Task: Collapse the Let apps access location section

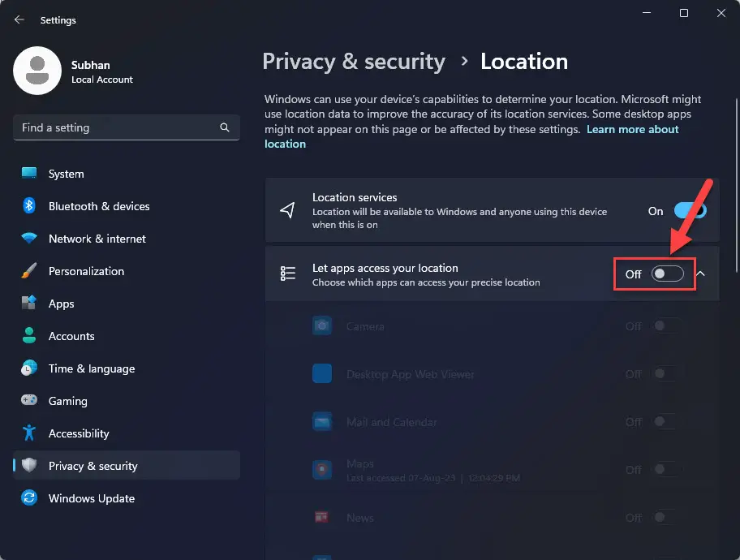Action: [x=701, y=274]
